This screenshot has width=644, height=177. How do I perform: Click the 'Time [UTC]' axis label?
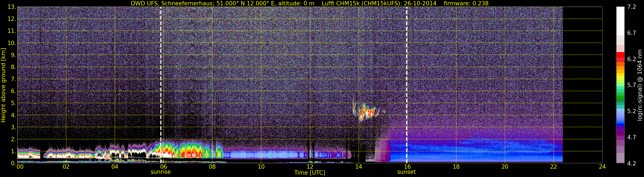310,173
